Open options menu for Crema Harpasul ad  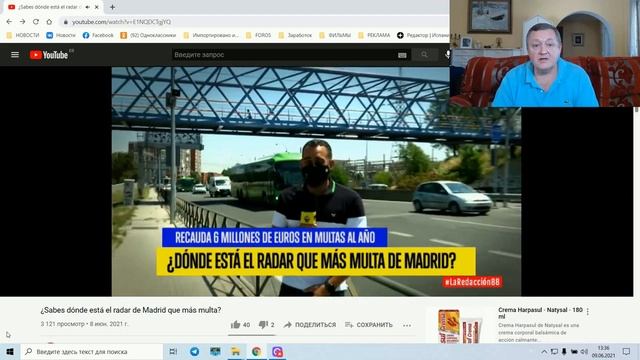point(588,312)
